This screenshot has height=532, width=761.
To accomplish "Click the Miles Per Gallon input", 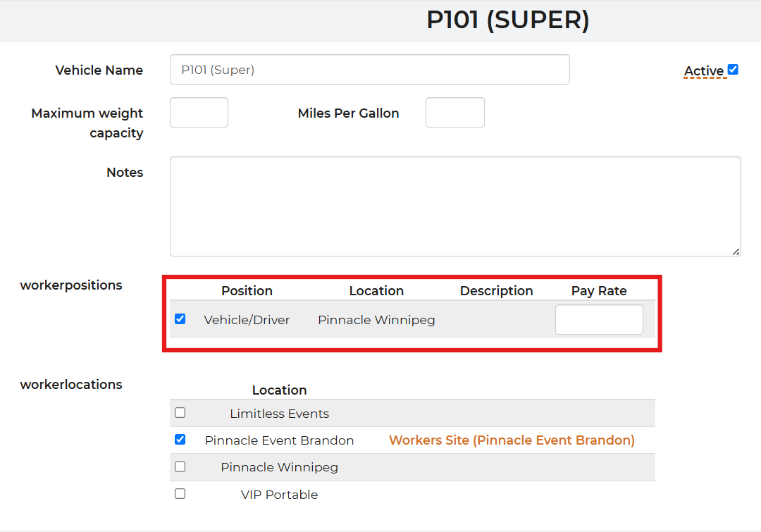I will click(454, 113).
